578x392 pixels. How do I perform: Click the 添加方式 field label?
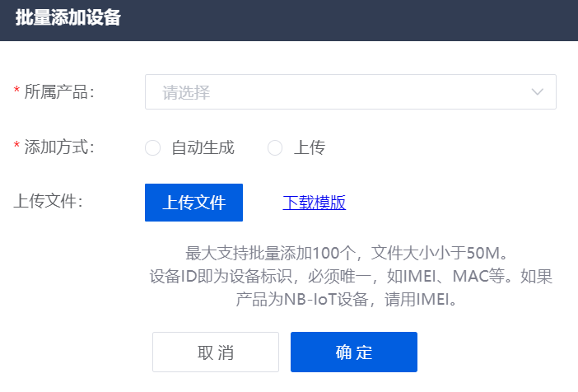tap(59, 148)
